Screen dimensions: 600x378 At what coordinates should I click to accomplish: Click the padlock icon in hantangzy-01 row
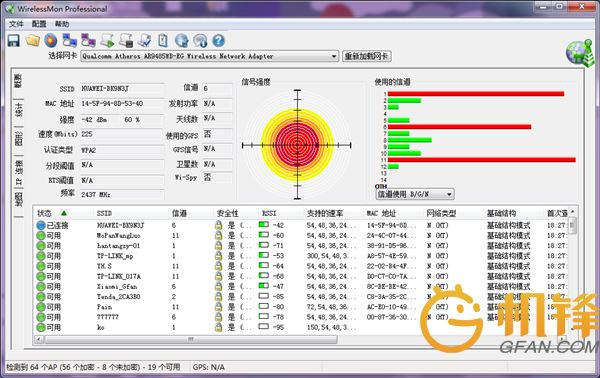point(218,246)
